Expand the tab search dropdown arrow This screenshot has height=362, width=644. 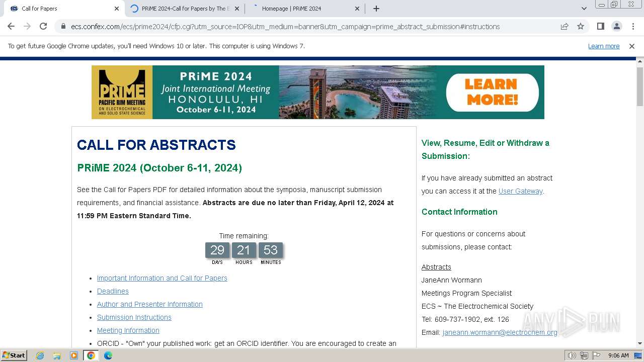pyautogui.click(x=584, y=9)
